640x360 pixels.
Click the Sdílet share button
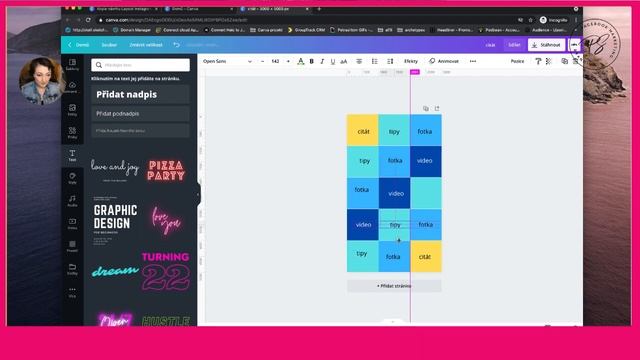(x=514, y=45)
